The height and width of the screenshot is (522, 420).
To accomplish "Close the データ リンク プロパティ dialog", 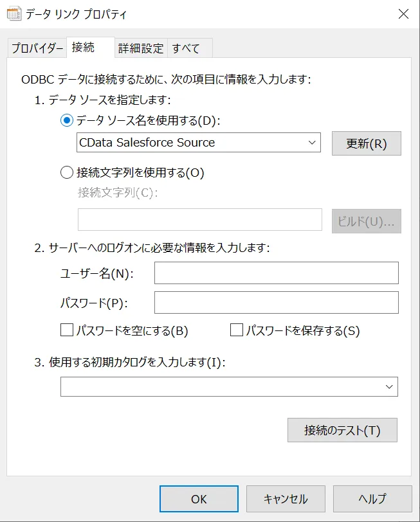I will [403, 14].
